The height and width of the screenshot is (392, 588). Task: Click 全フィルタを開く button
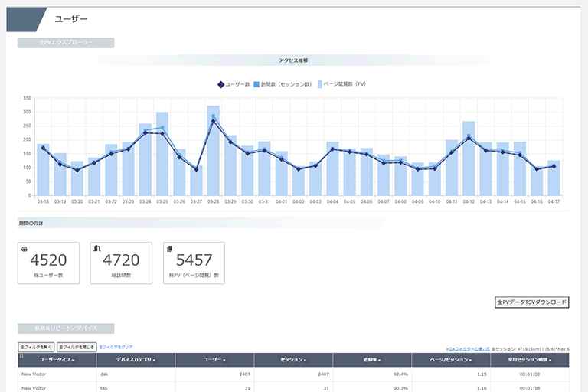point(36,347)
